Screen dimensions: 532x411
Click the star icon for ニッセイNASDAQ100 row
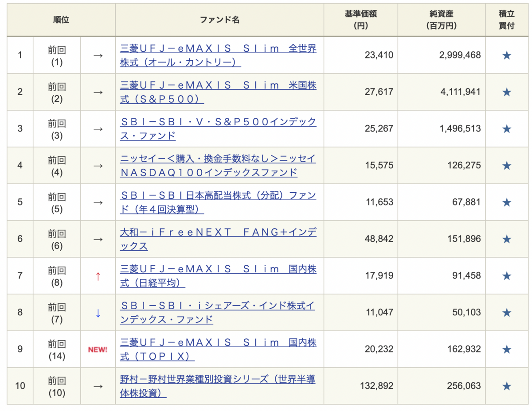click(x=507, y=166)
